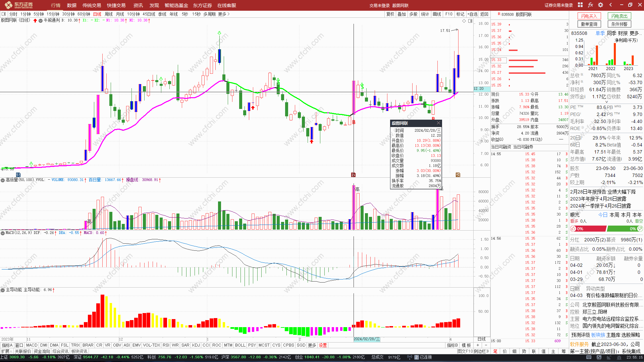
Task: Click the keyboard icon in status bar
Action: 589,357
